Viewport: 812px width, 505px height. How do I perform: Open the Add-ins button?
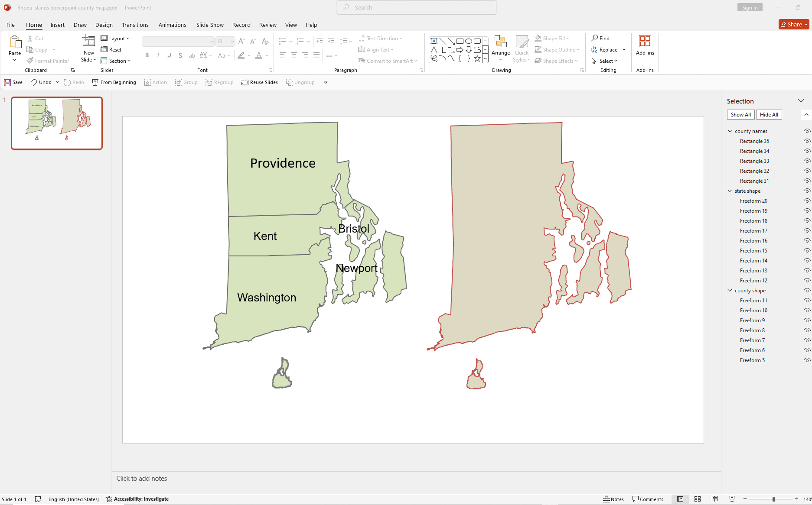645,46
